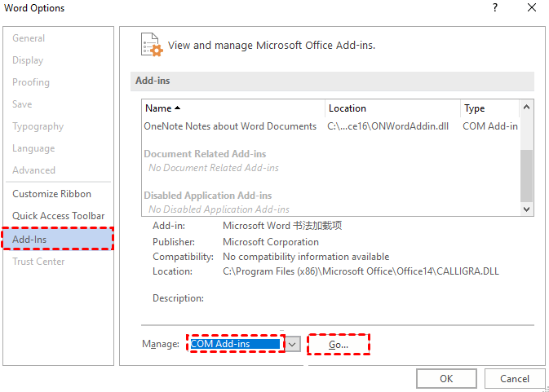This screenshot has height=392, width=549.
Task: Select the Quick Access Toolbar category
Action: [x=58, y=216]
